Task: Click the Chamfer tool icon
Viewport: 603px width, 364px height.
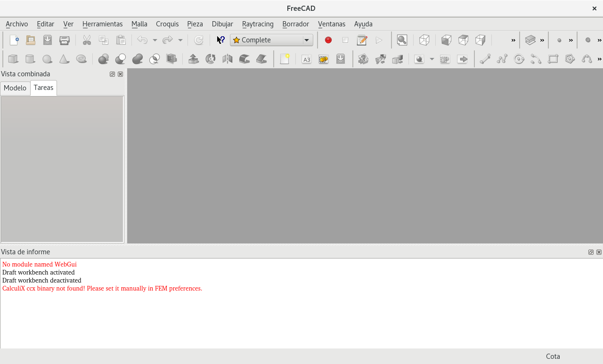Action: pos(261,59)
